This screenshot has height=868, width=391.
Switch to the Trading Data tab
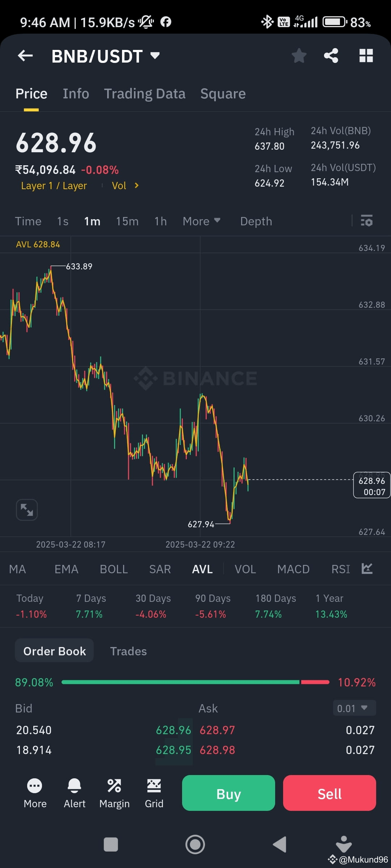point(145,93)
